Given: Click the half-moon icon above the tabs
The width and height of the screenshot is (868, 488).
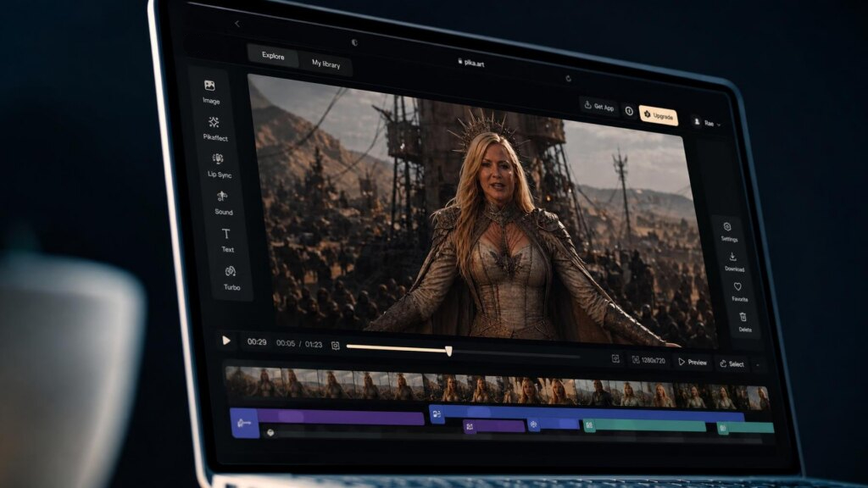Looking at the screenshot, I should pyautogui.click(x=354, y=42).
